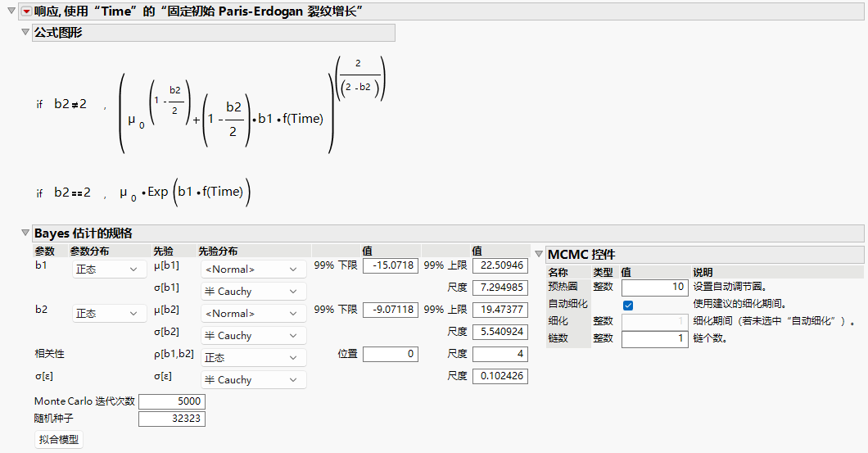
Task: Click the report title with Paris-Erdogan text
Action: 198,11
